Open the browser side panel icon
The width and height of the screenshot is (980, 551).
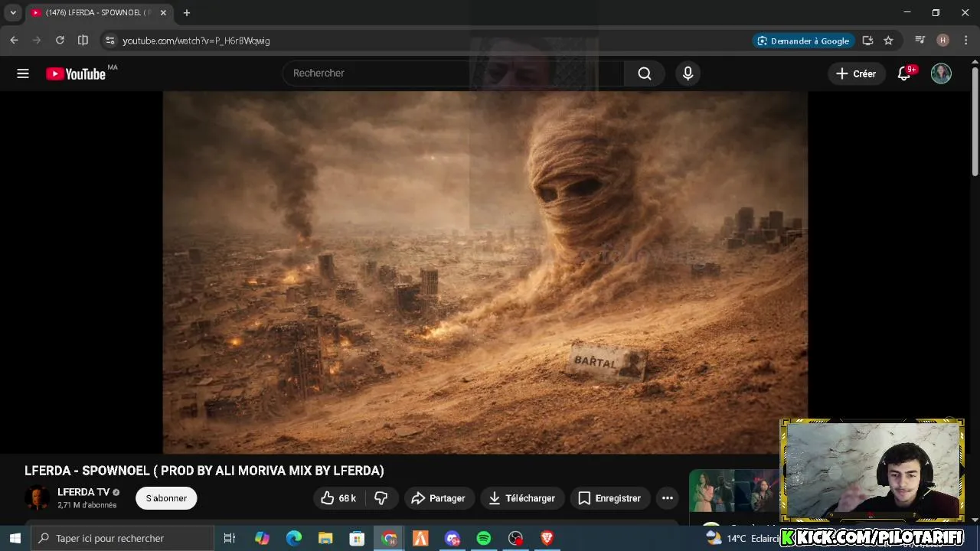(x=83, y=41)
